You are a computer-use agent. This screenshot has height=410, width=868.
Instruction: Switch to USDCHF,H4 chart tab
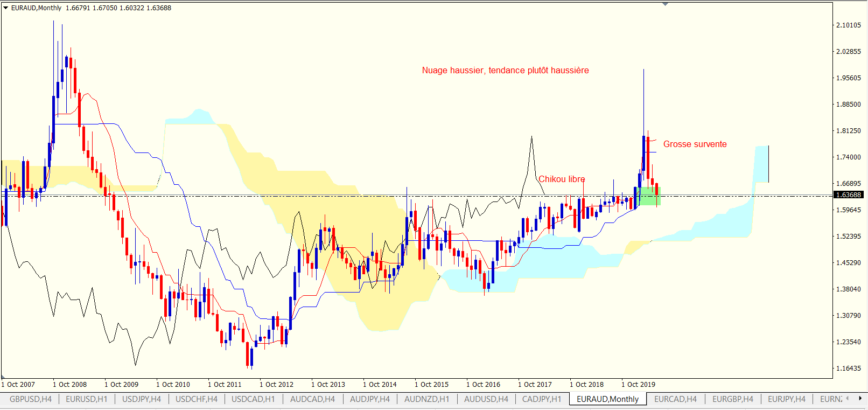click(197, 399)
